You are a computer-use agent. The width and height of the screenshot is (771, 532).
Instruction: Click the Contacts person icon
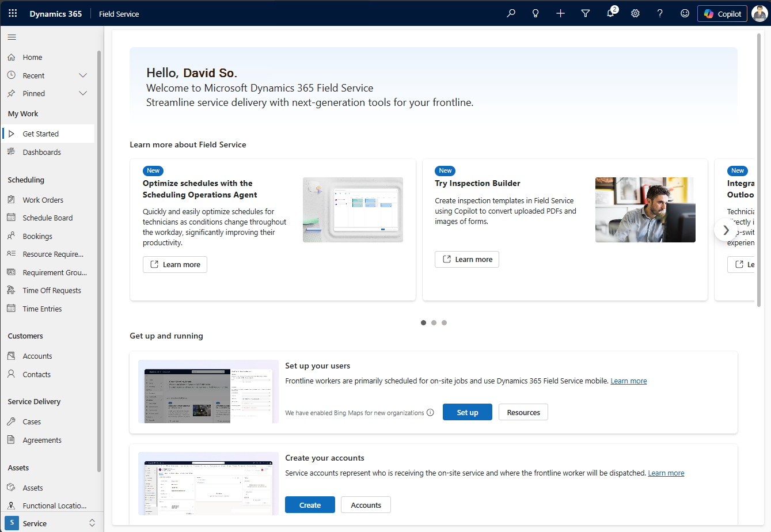[x=11, y=374]
